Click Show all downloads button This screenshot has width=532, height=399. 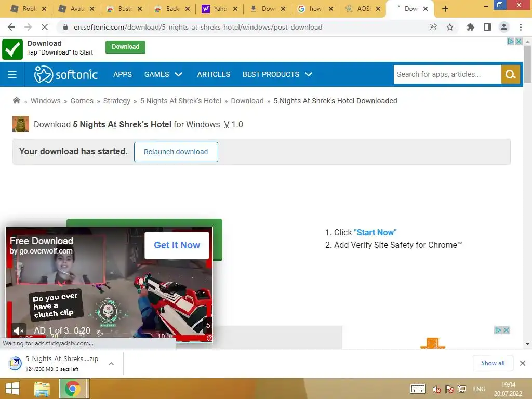point(493,363)
